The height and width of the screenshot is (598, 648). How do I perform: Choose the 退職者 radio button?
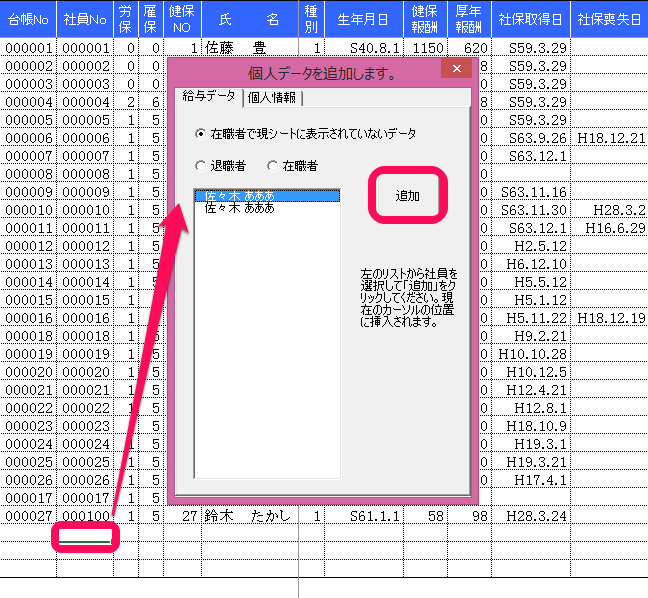click(x=220, y=166)
